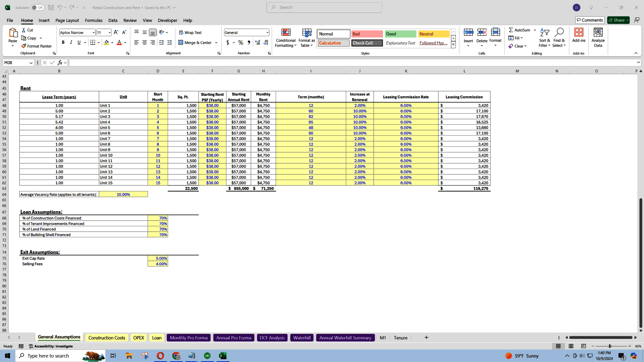Click the formula bar input
The image size is (644, 362).
pos(352,63)
